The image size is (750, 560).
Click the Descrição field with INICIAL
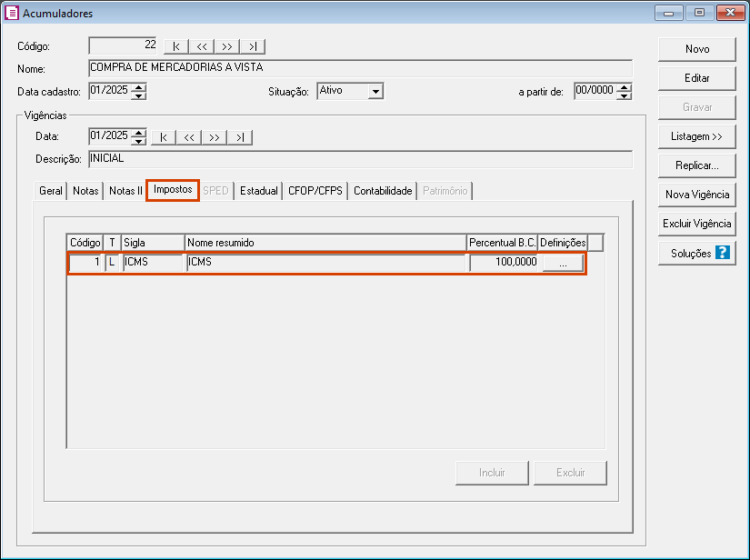point(360,159)
